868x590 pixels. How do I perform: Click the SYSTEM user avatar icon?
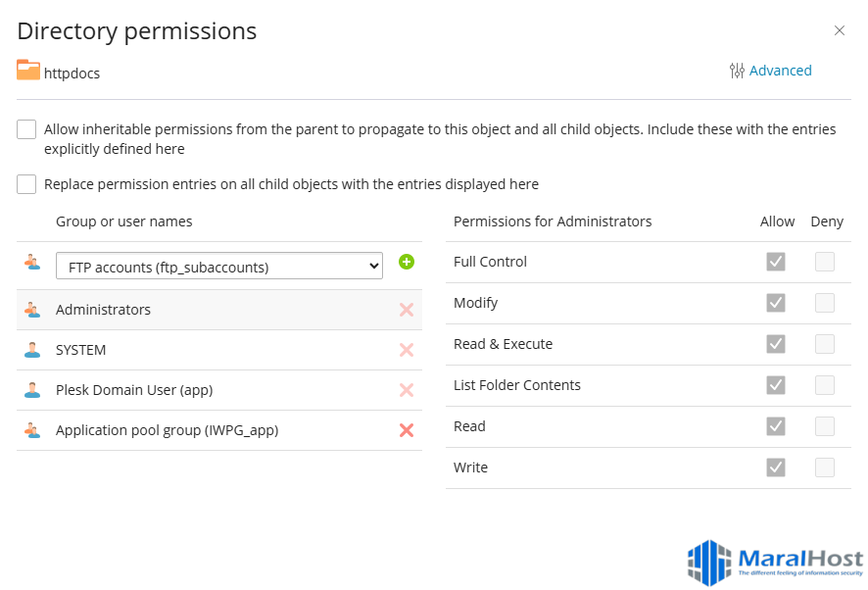tap(32, 350)
